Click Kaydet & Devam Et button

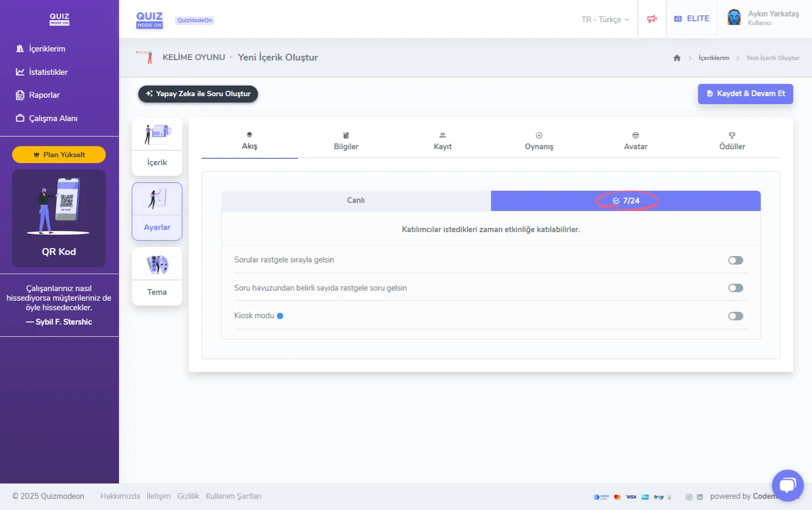coord(745,93)
